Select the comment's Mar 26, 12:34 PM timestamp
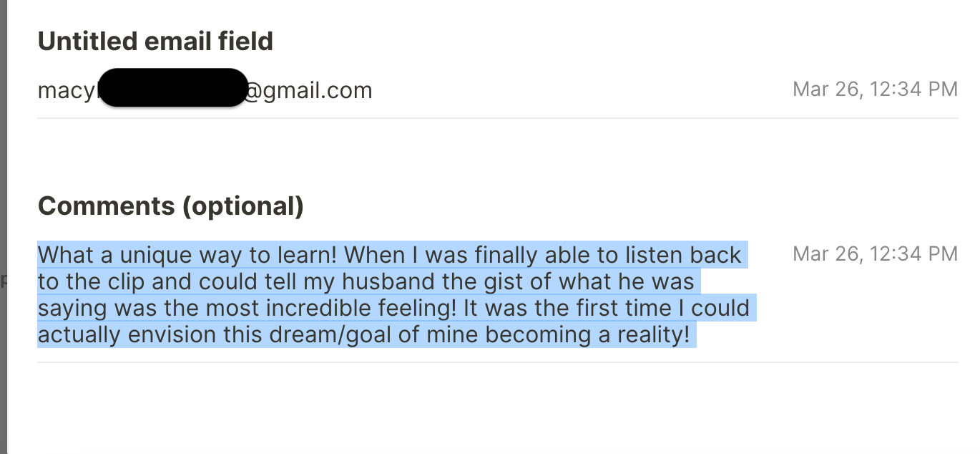980x454 pixels. coord(874,253)
